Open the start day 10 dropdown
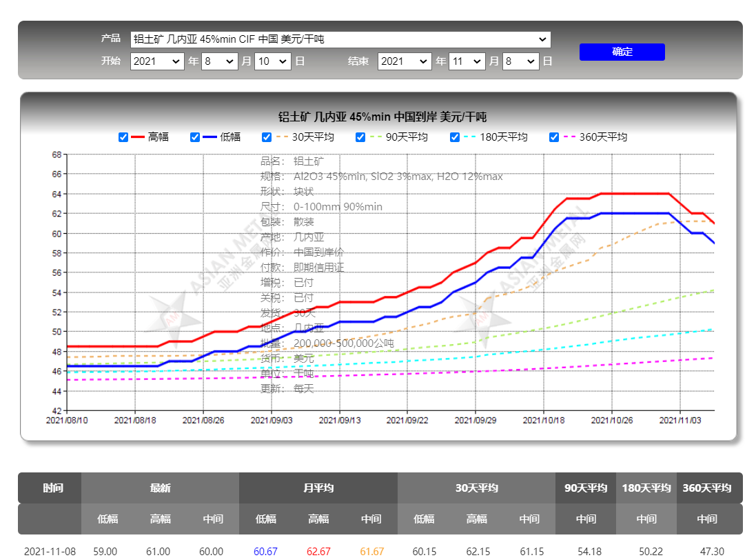 273,61
